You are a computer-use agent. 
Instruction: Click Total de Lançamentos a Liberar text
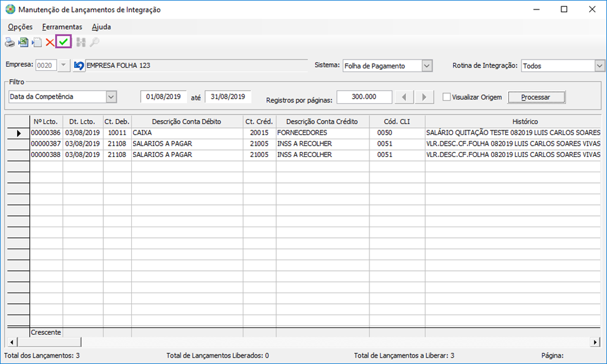coord(404,356)
